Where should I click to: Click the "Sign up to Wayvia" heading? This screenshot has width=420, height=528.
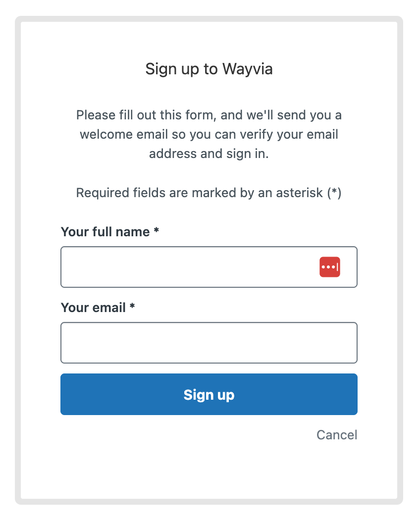(209, 69)
